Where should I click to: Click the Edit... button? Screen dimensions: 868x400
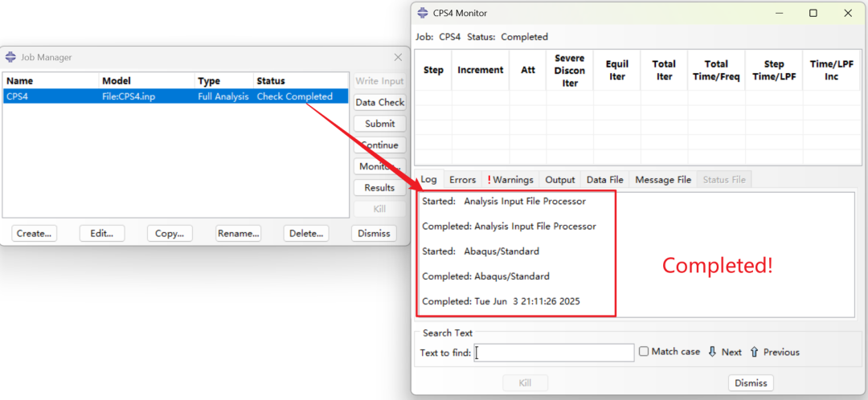click(102, 234)
